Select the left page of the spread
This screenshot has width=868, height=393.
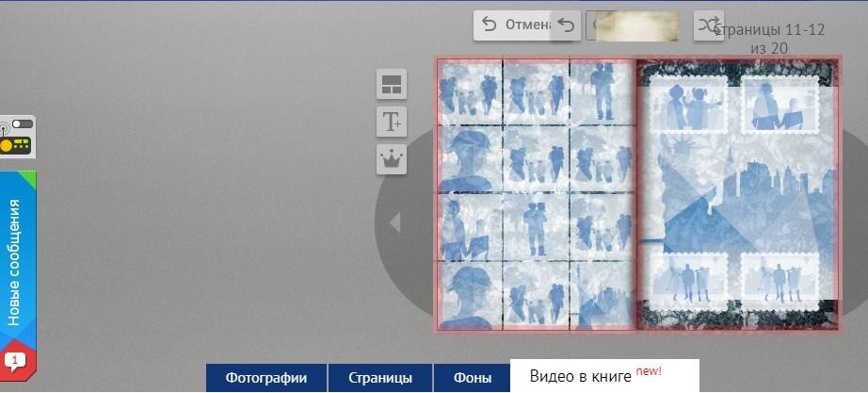click(535, 194)
